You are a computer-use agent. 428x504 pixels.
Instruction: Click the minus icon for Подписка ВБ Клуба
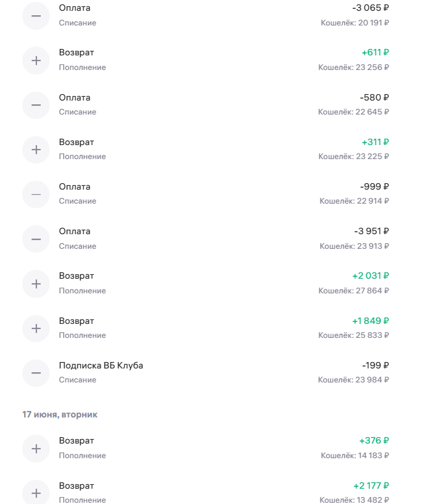(36, 373)
